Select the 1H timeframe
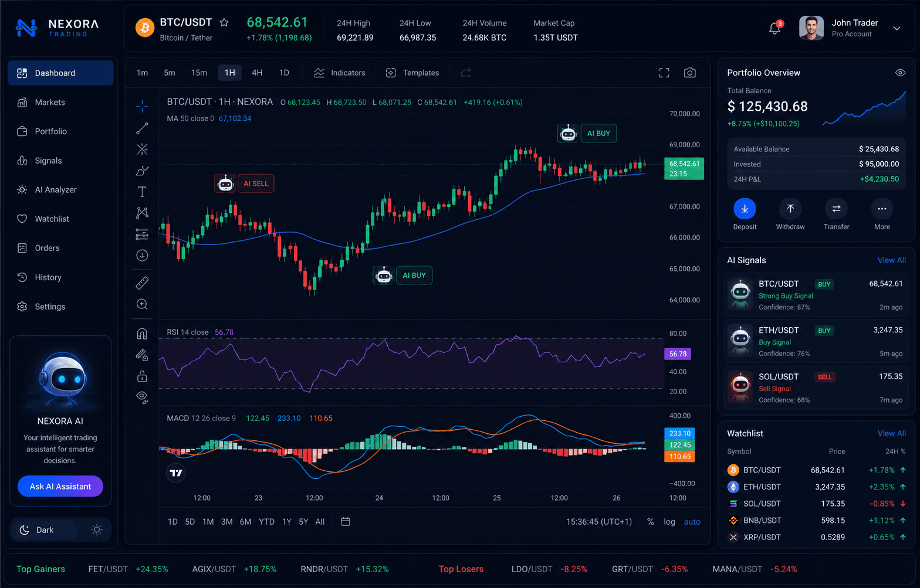Viewport: 920px width, 588px height. tap(230, 73)
